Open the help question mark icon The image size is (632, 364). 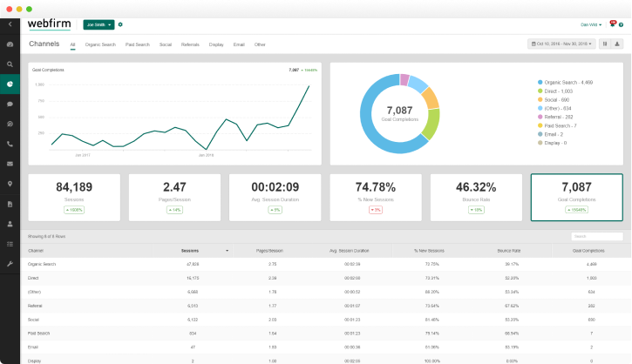pyautogui.click(x=622, y=25)
